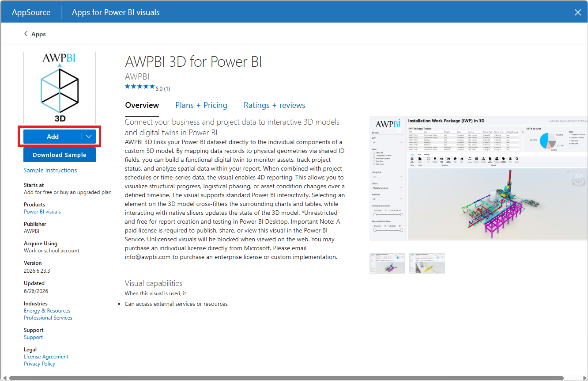The image size is (588, 381).
Task: Click the rating value "5.0 (1)"
Action: tap(163, 89)
